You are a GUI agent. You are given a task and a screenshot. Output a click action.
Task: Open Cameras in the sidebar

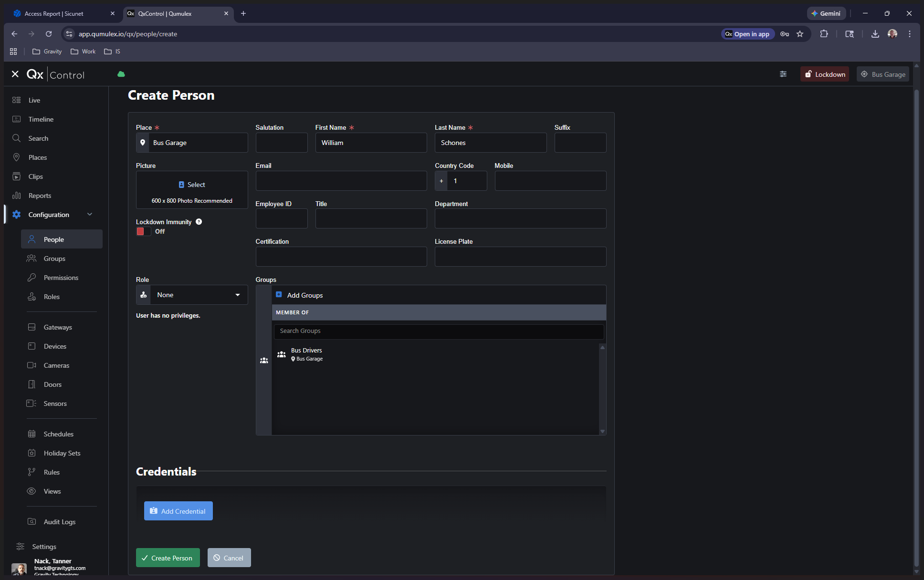(56, 365)
